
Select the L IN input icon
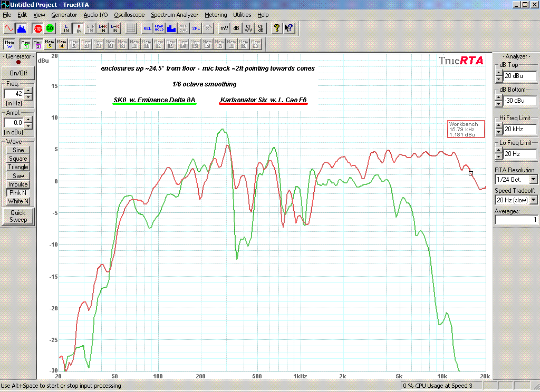pyautogui.click(x=66, y=28)
